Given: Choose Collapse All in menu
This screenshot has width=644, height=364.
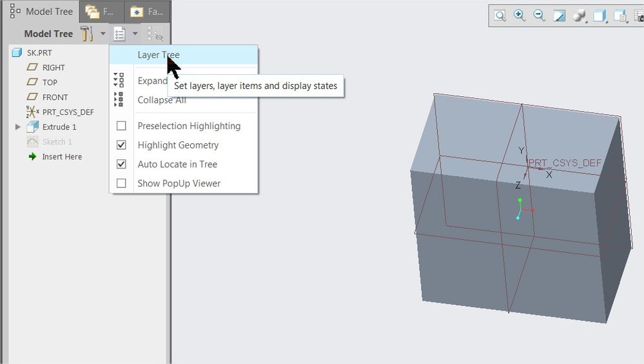Looking at the screenshot, I should coord(162,100).
